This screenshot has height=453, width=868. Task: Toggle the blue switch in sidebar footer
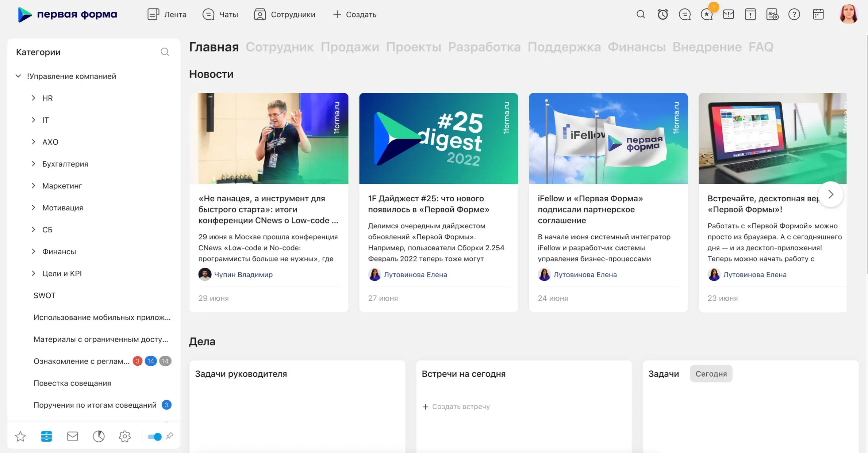click(x=154, y=437)
